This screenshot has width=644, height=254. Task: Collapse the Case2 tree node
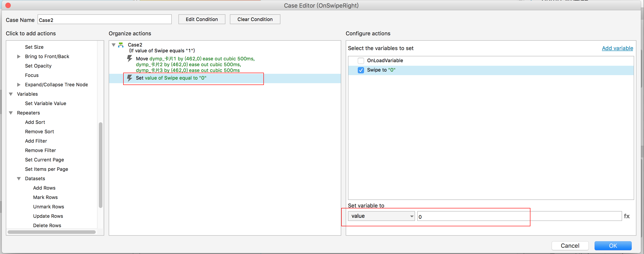[114, 45]
